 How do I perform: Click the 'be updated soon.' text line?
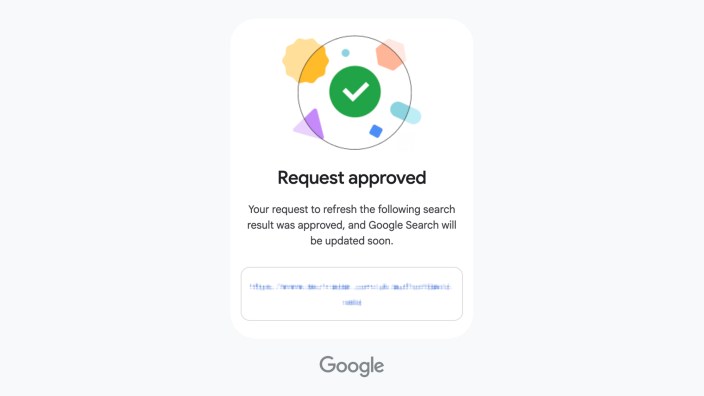[352, 241]
